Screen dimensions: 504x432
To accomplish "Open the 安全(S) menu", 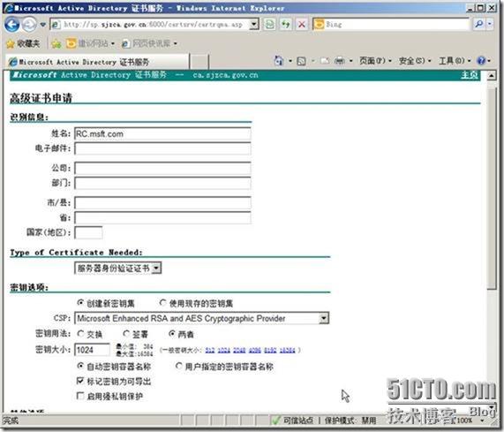I will (x=415, y=60).
